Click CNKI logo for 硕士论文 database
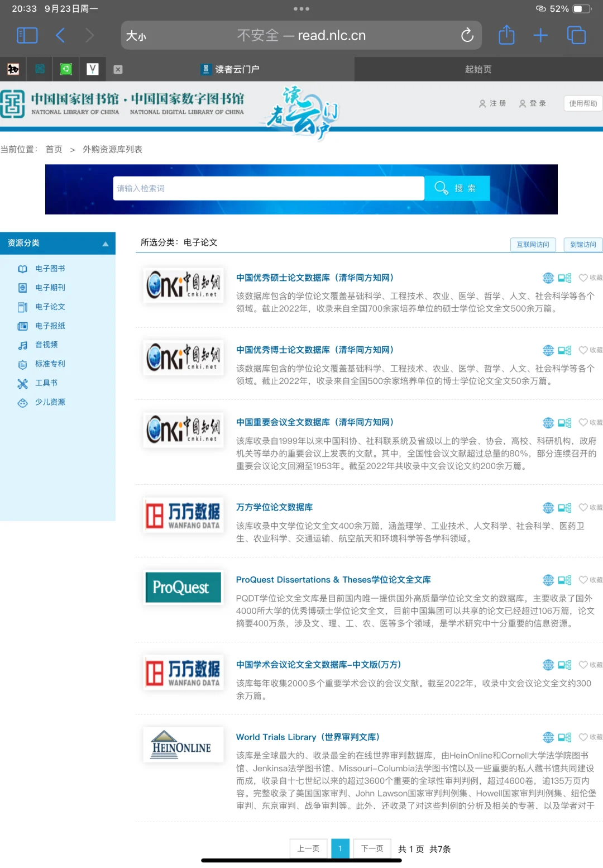 [183, 285]
